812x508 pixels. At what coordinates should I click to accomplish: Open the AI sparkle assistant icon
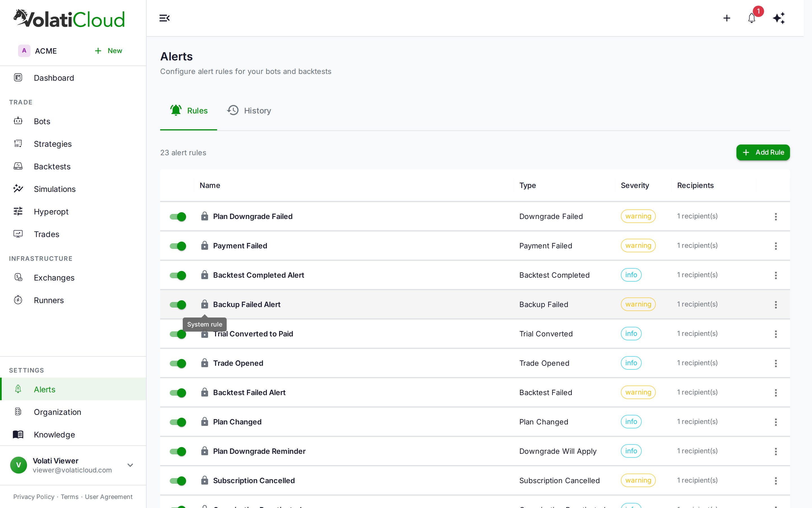[x=778, y=18]
